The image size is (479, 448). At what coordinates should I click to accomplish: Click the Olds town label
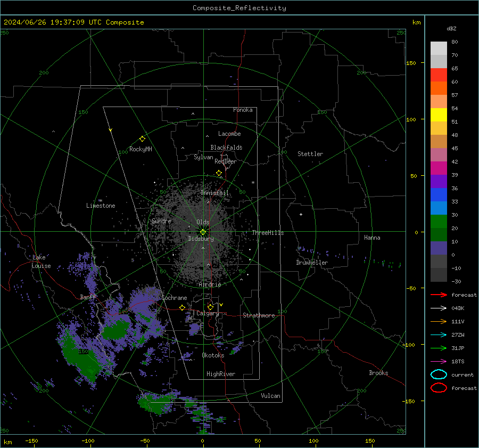click(203, 222)
